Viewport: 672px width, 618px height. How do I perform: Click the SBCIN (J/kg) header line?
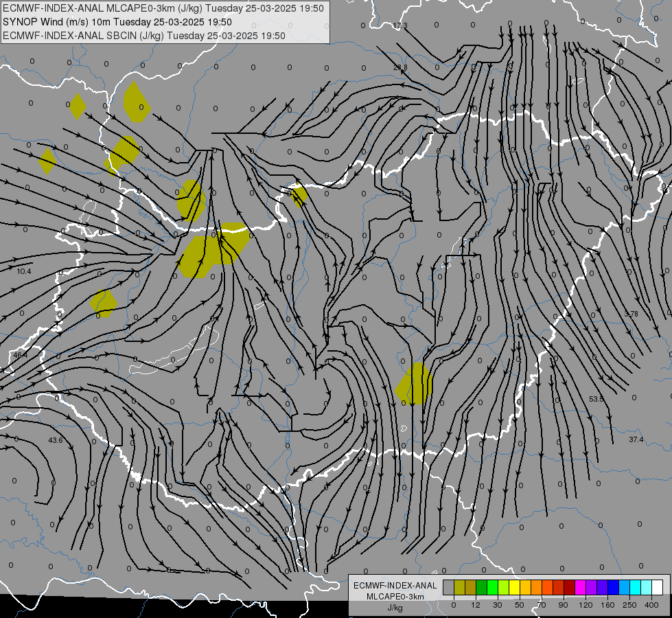144,36
